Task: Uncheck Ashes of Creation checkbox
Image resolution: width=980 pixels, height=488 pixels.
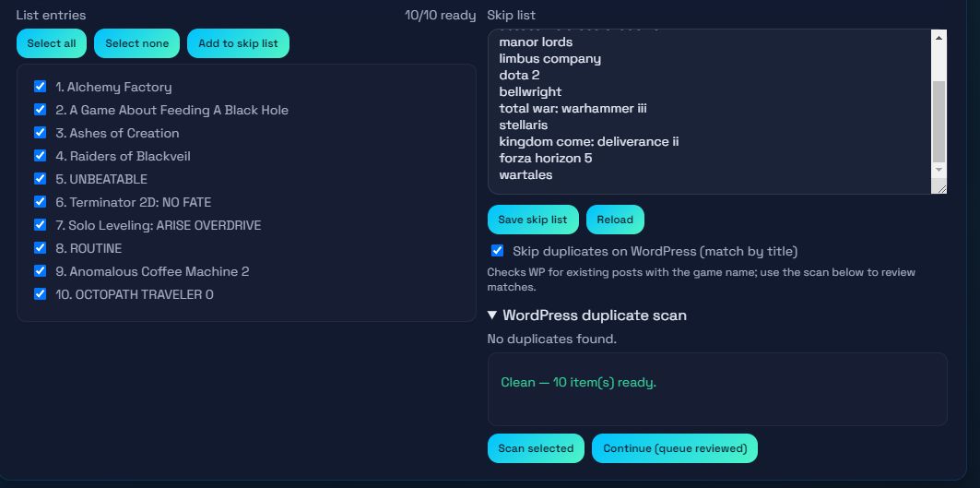Action: (40, 133)
